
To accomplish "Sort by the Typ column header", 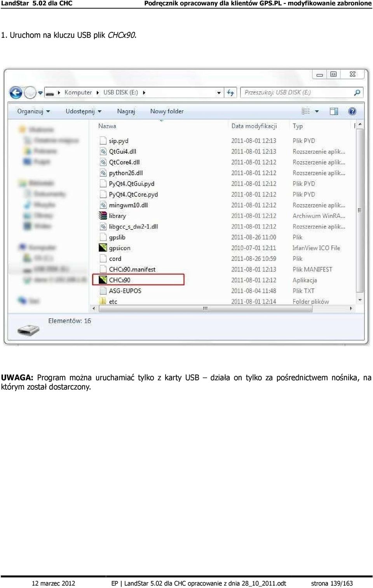I will [298, 126].
